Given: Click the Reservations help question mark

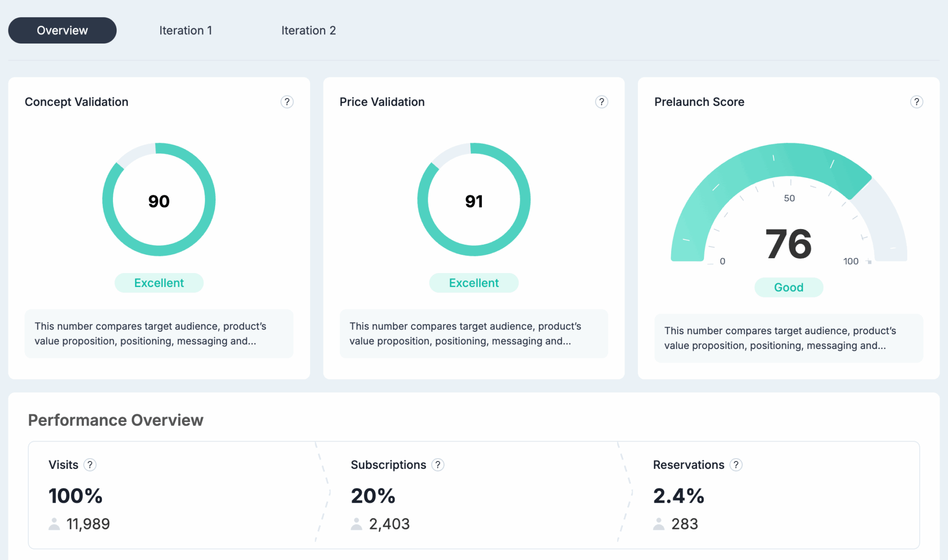Looking at the screenshot, I should [736, 465].
